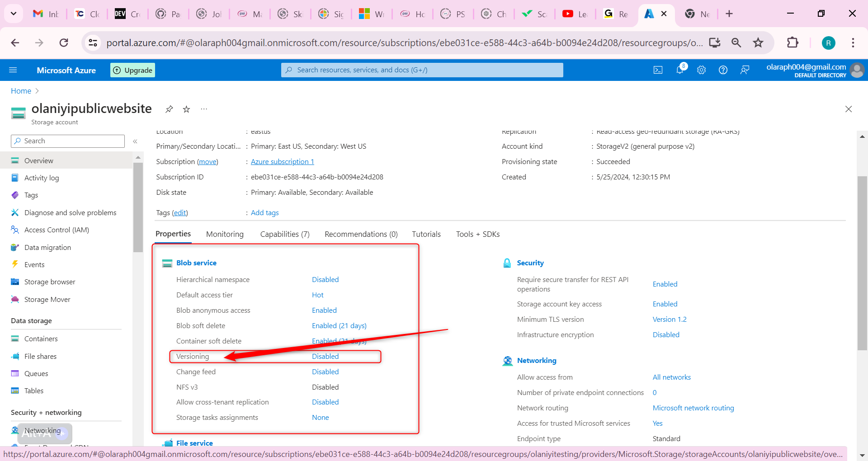Collapse the left sidebar menu
868x461 pixels.
pyautogui.click(x=135, y=141)
